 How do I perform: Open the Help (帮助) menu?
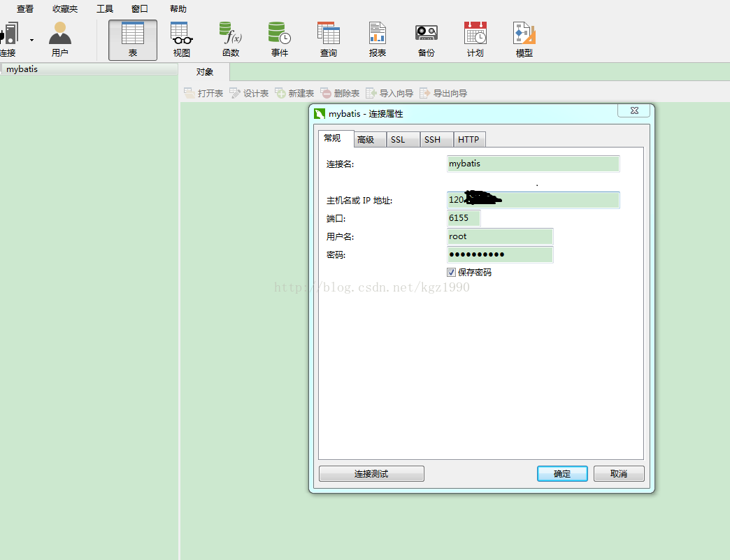(x=178, y=9)
